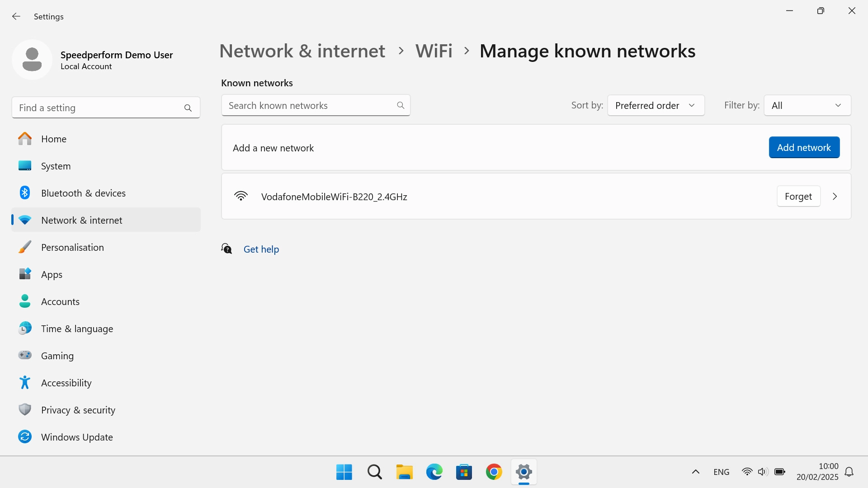Image resolution: width=868 pixels, height=488 pixels.
Task: Click the Get help question mark icon
Action: [226, 249]
